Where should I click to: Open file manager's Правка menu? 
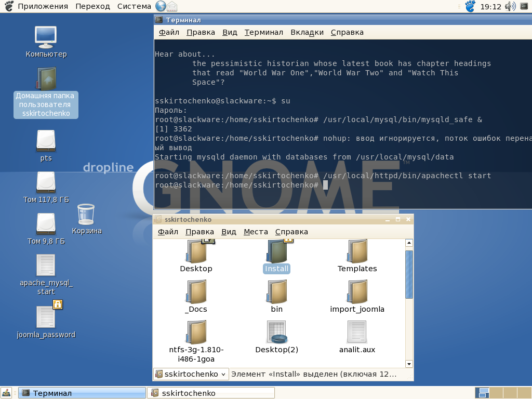pyautogui.click(x=199, y=232)
